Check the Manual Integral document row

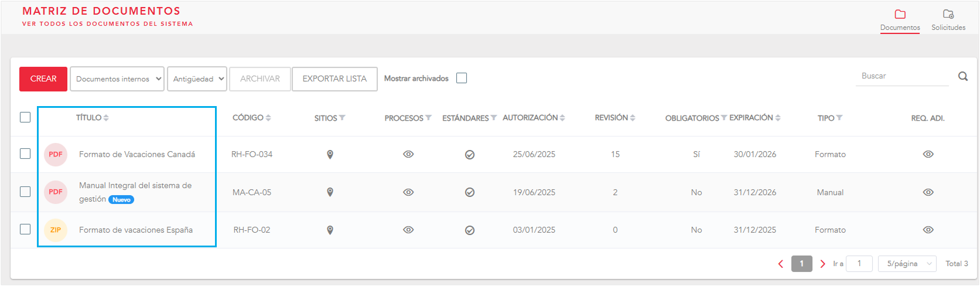(25, 192)
